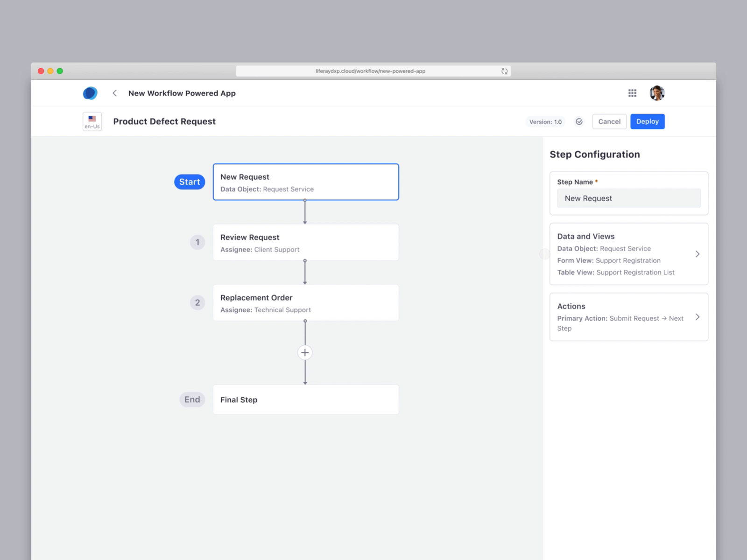Click the back arrow beside New Workflow Powered App
Viewport: 747px width, 560px height.
[115, 93]
